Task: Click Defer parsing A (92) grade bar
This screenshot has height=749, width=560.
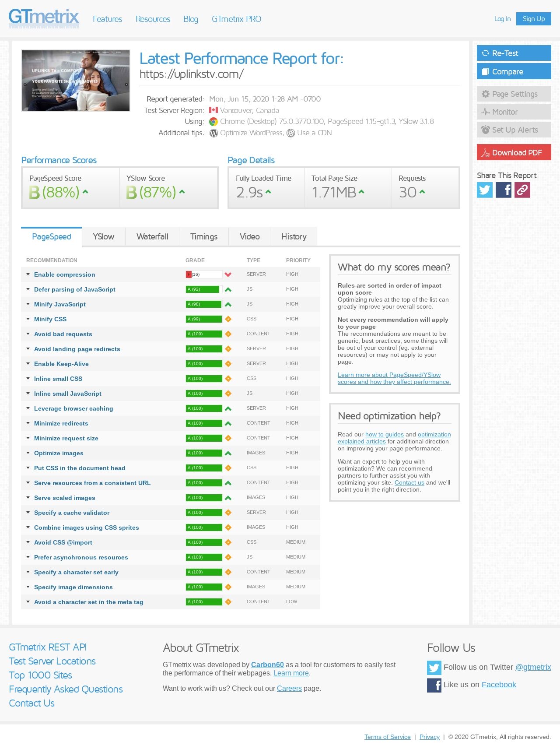Action: [204, 289]
